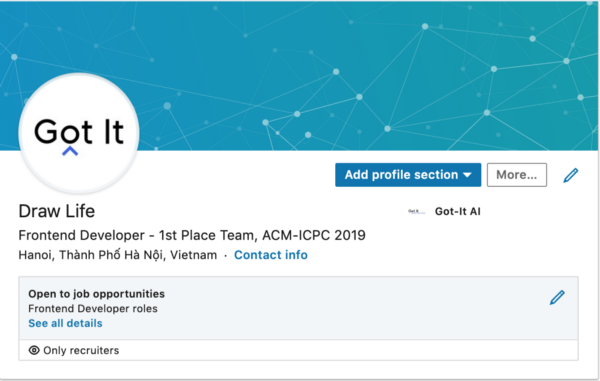This screenshot has width=600, height=381.
Task: Click the See all details link
Action: (x=65, y=323)
